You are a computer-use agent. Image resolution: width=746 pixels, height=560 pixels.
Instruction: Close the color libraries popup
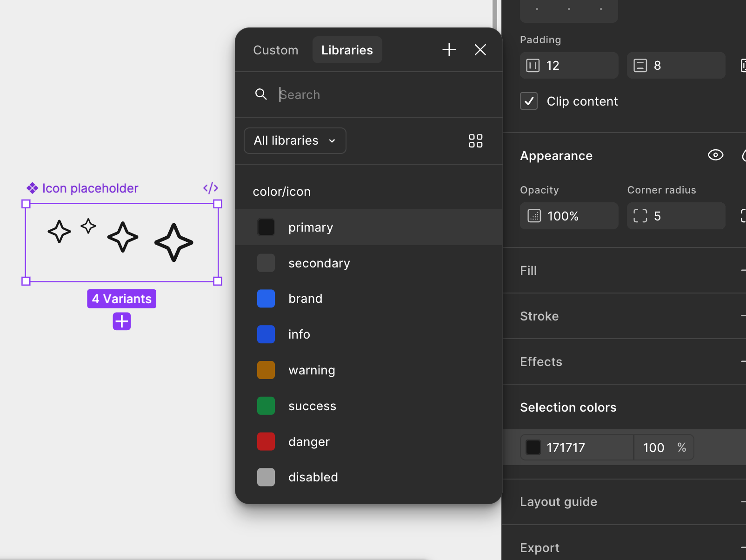click(480, 50)
